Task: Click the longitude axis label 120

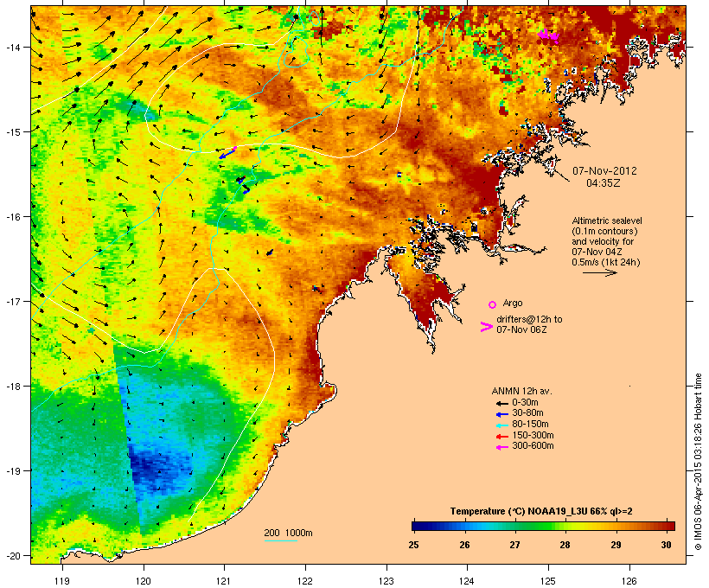Action: 144,581
